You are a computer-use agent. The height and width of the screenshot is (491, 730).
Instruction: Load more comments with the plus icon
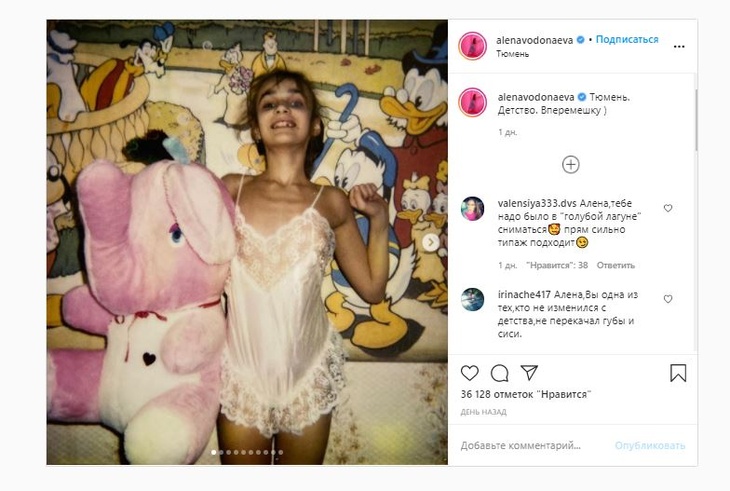[570, 164]
